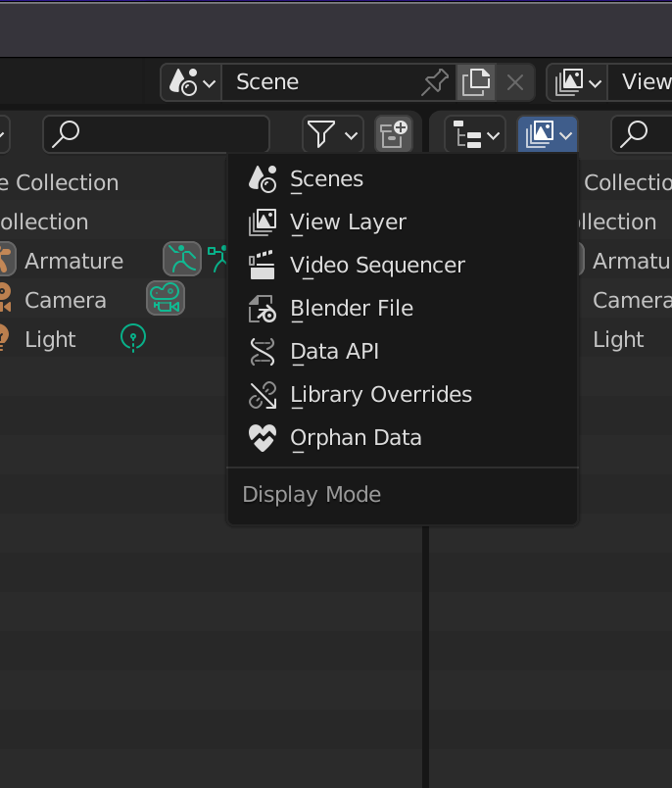Select Armature in left outliner

pyautogui.click(x=73, y=262)
